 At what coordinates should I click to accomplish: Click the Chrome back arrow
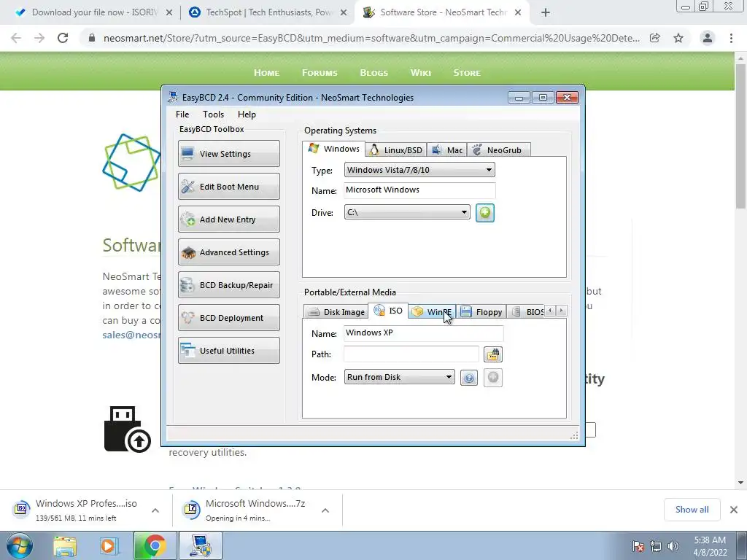(x=16, y=38)
